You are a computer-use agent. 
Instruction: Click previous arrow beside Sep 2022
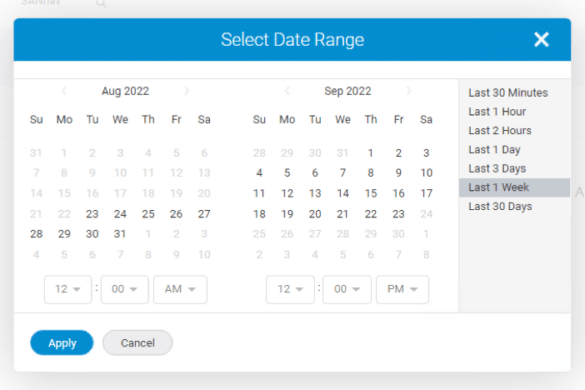tap(287, 91)
